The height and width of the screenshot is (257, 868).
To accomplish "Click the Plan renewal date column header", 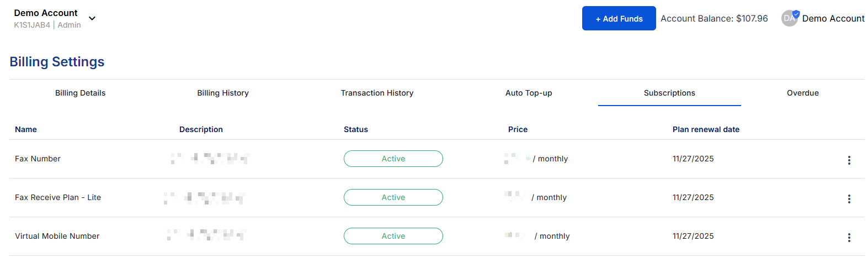I will [706, 129].
